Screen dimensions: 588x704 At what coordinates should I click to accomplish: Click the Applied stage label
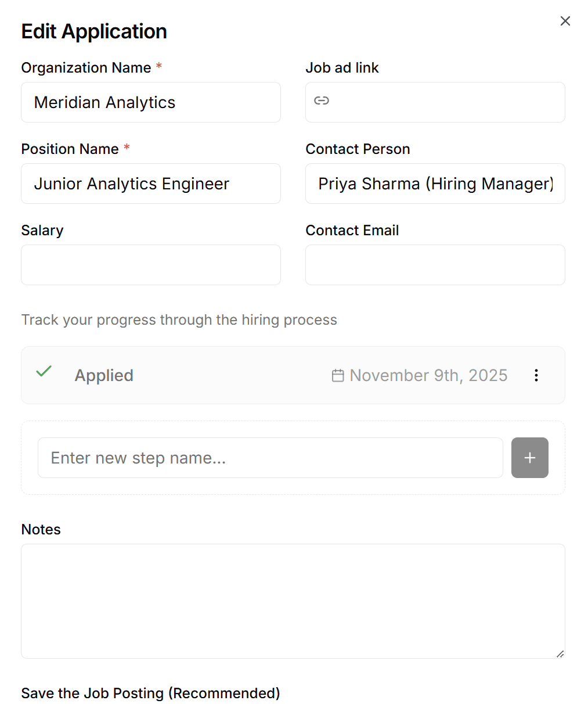tap(103, 375)
